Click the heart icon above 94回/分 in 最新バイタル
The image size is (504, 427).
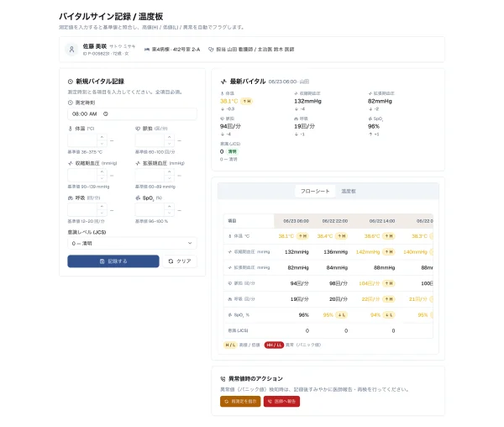[x=222, y=119]
